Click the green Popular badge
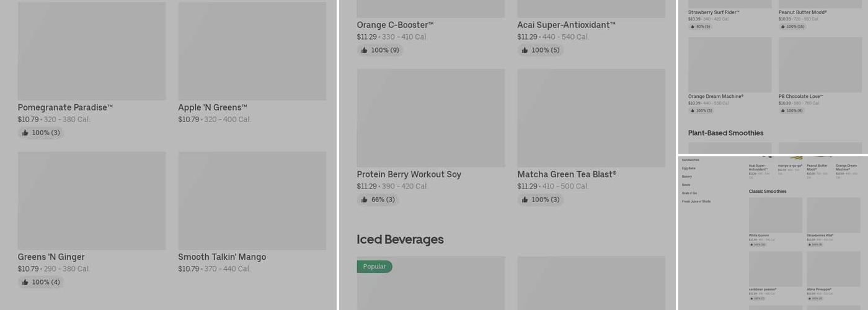 click(x=374, y=267)
